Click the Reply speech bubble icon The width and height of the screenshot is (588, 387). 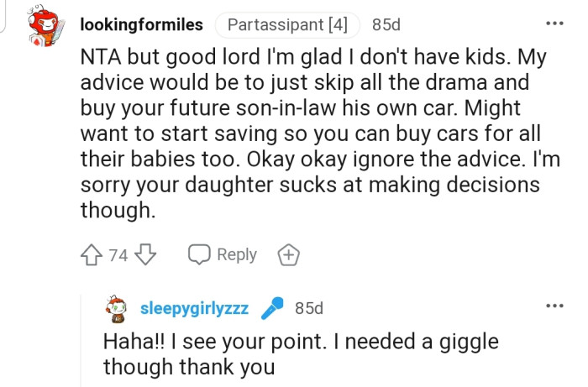click(x=199, y=254)
